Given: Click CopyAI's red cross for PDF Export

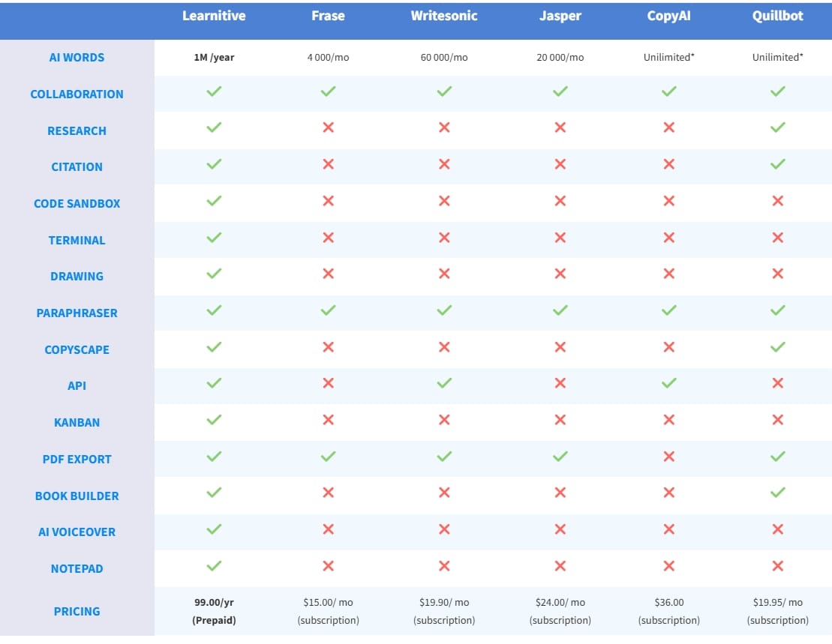Looking at the screenshot, I should [x=668, y=457].
